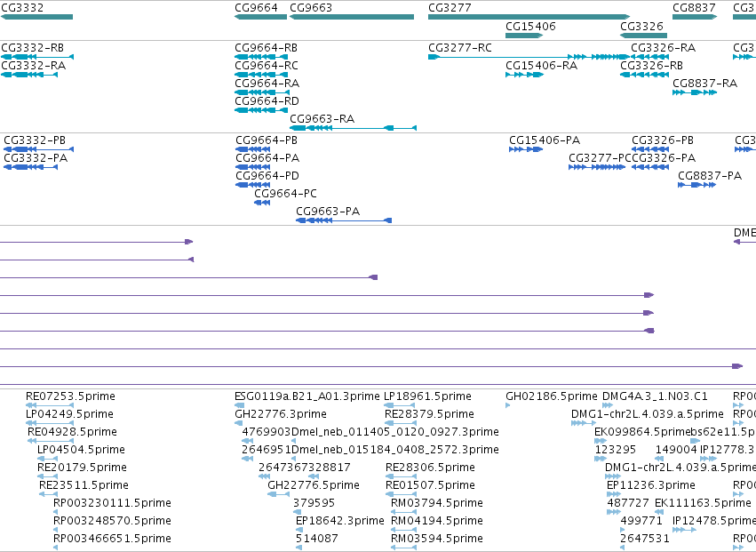Select EST label RE20179.5prime
Screen dimensions: 756x552
(82, 468)
